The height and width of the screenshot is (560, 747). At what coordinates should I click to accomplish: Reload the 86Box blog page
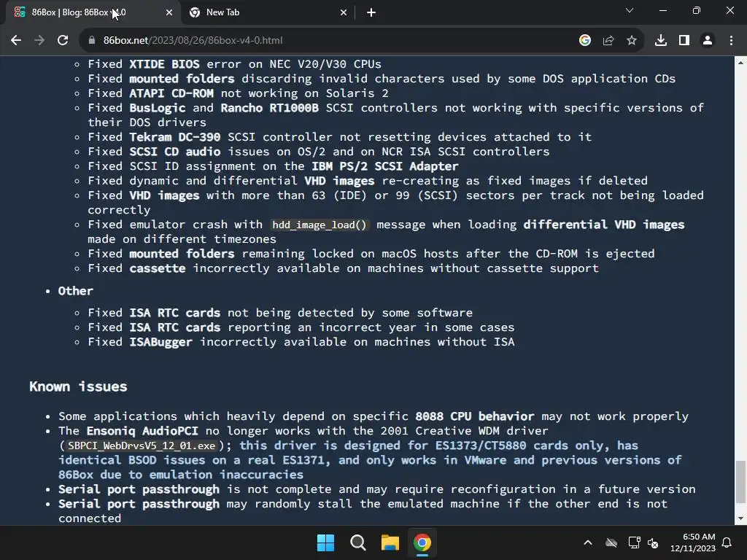point(63,41)
